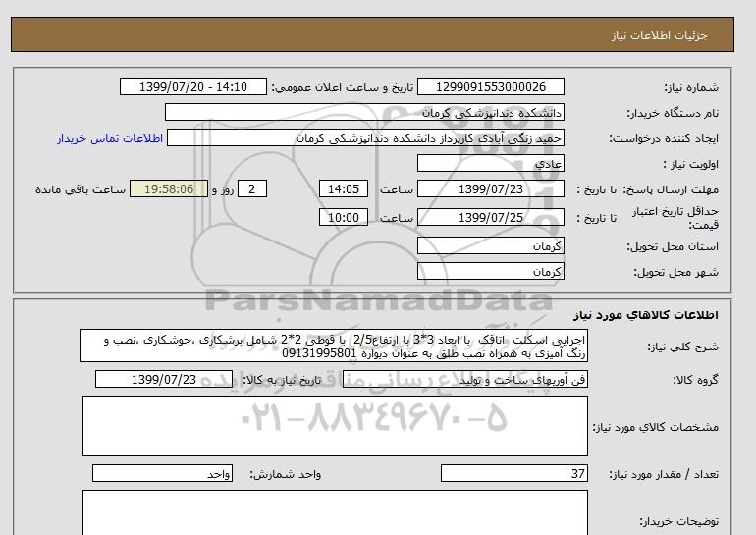
Task: Select the unit of count field واحد
Action: pyautogui.click(x=162, y=474)
